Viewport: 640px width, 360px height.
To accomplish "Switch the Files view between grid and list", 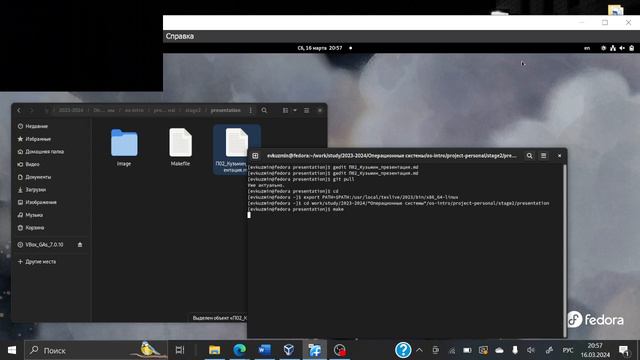I will (x=285, y=110).
